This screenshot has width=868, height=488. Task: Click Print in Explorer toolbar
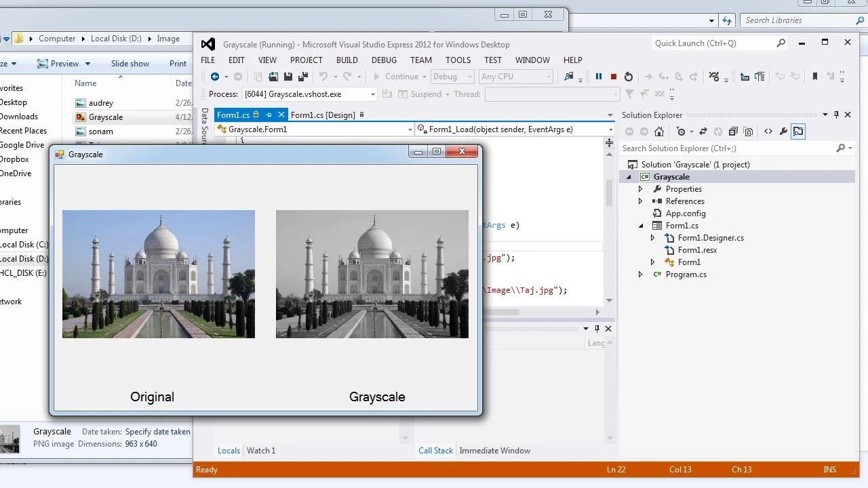[178, 64]
